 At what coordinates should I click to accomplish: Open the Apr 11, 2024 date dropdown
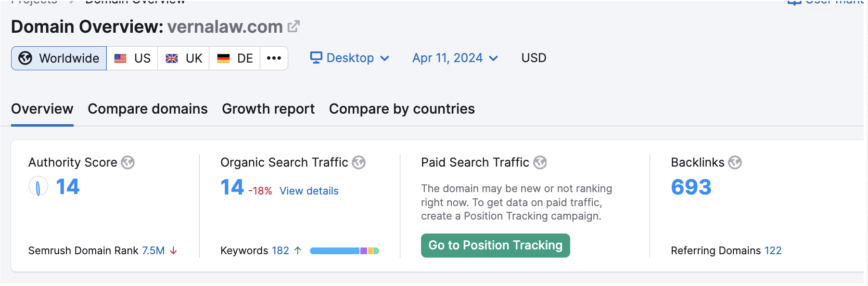click(x=455, y=58)
